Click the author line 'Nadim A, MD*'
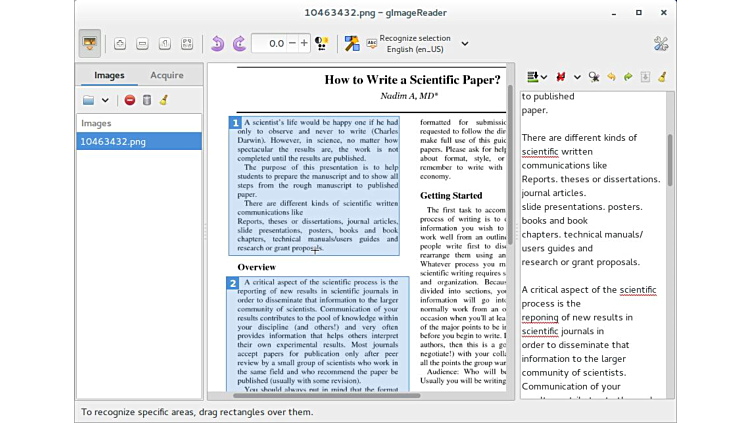 (409, 96)
